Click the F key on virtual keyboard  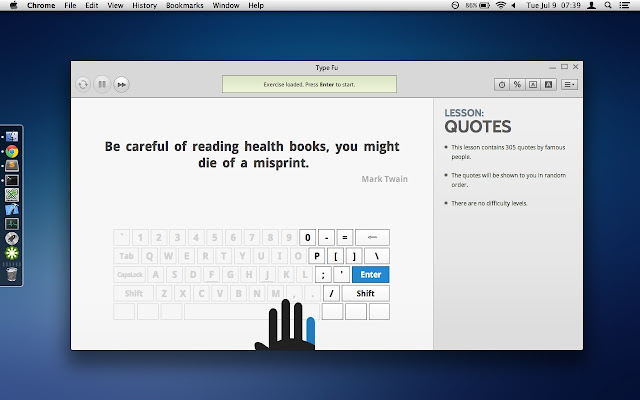(x=211, y=275)
